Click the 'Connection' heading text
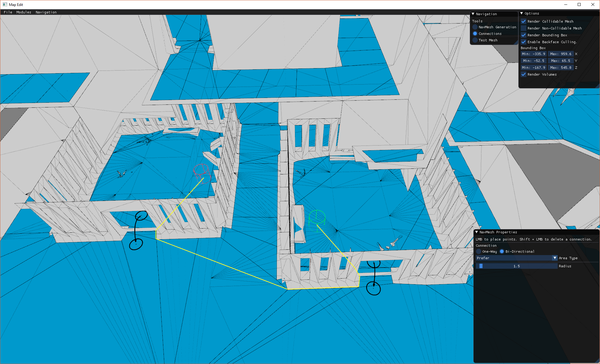The height and width of the screenshot is (364, 600). pyautogui.click(x=486, y=246)
